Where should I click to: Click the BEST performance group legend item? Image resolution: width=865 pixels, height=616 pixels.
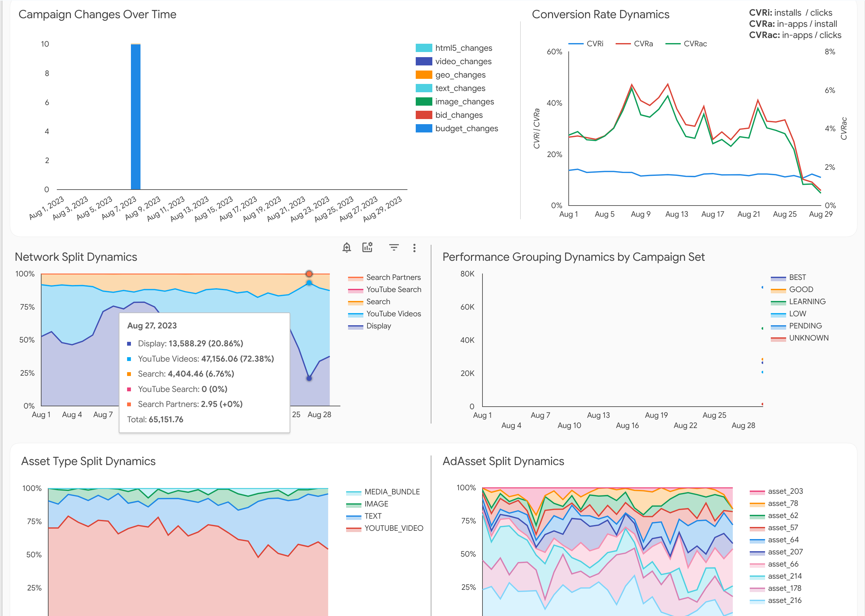pos(797,277)
